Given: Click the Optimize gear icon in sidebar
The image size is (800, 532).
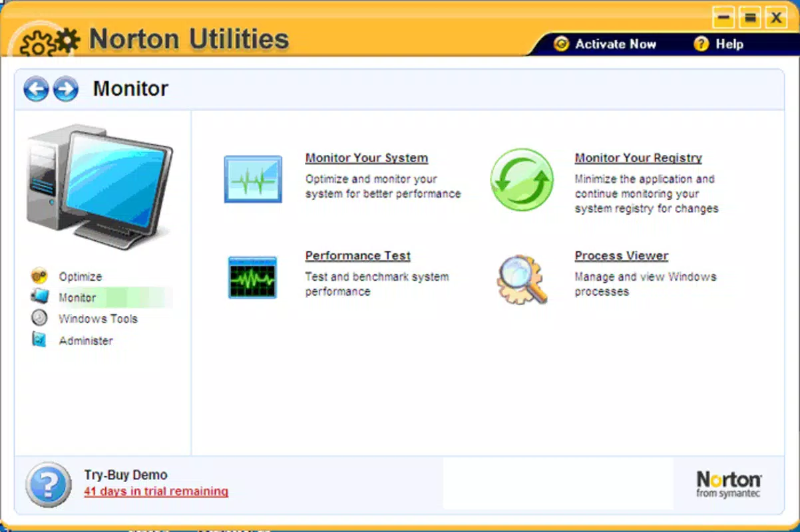Looking at the screenshot, I should click(39, 275).
